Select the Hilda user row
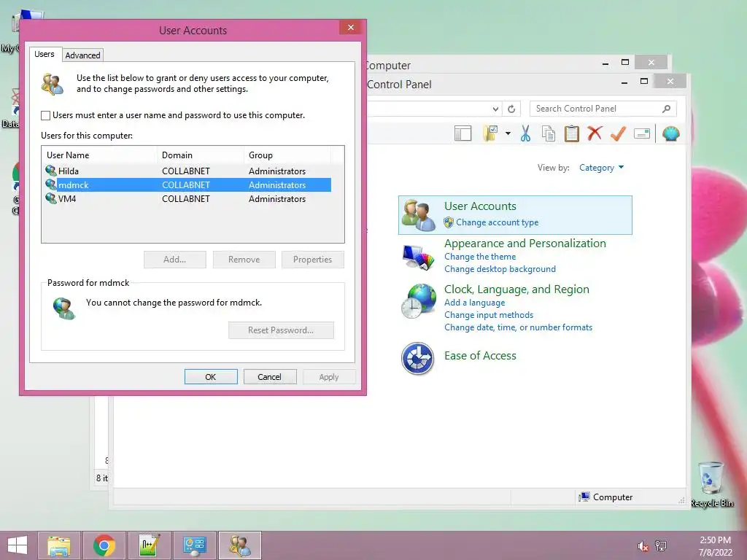The width and height of the screenshot is (747, 560). [x=187, y=171]
